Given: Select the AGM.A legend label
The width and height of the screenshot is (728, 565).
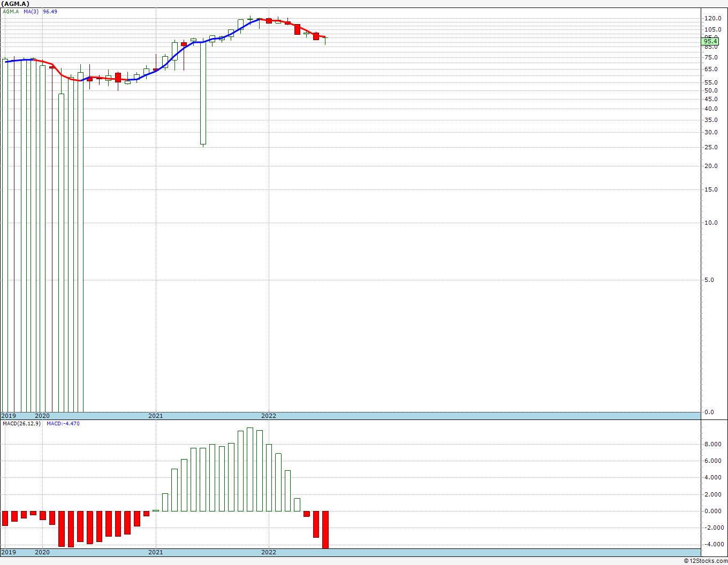Looking at the screenshot, I should pyautogui.click(x=11, y=11).
